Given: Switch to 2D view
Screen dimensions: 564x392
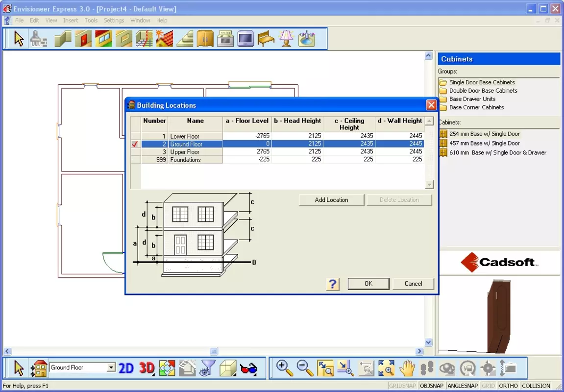Looking at the screenshot, I should (126, 368).
